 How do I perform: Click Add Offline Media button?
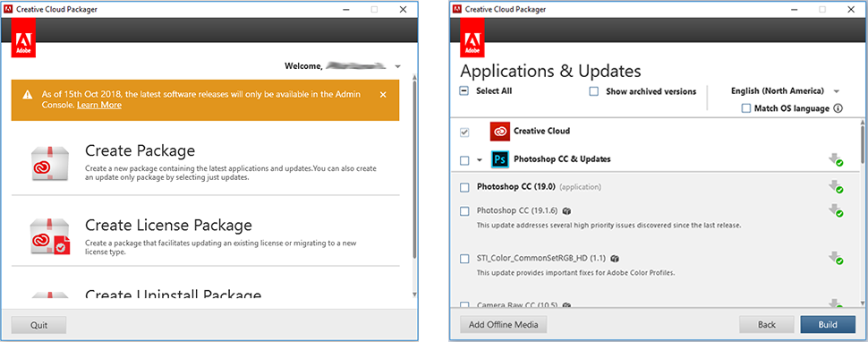pos(503,324)
